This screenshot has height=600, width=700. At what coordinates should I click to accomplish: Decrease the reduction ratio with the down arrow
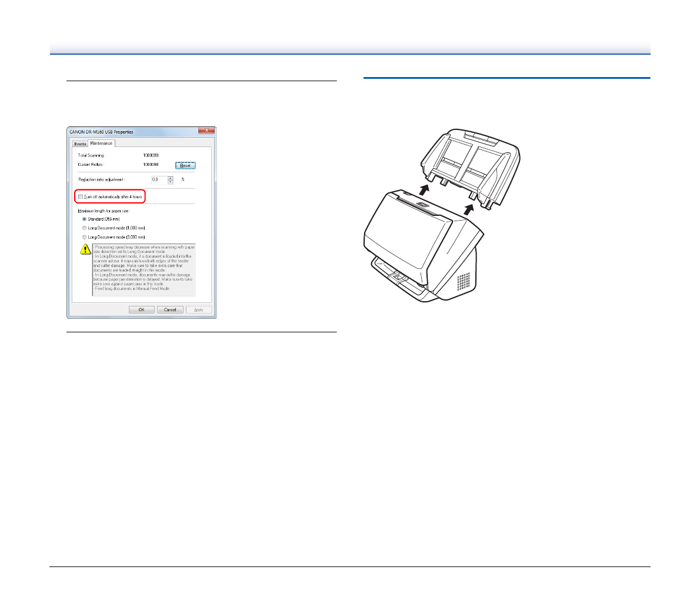click(169, 181)
